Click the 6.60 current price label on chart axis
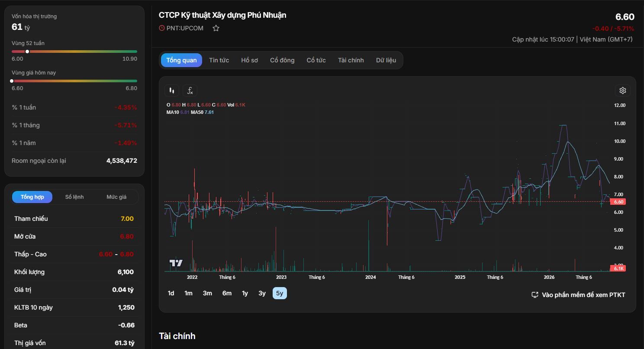 [618, 202]
